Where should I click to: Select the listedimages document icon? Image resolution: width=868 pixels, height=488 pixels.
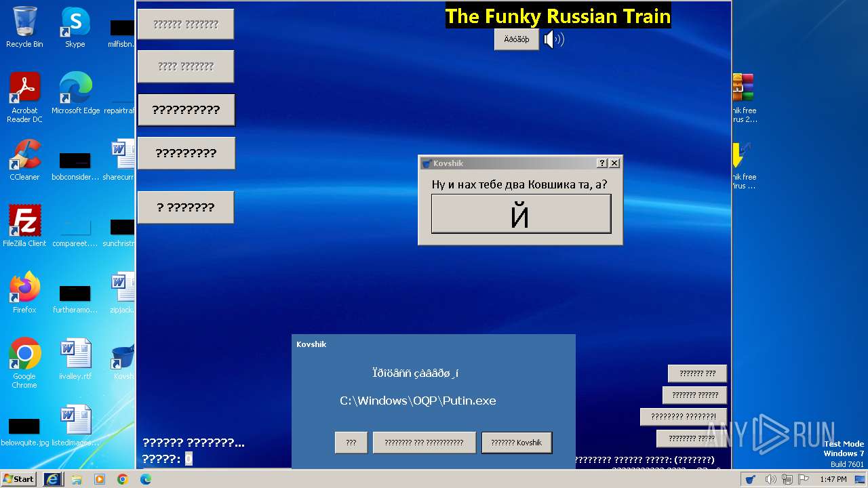coord(75,426)
